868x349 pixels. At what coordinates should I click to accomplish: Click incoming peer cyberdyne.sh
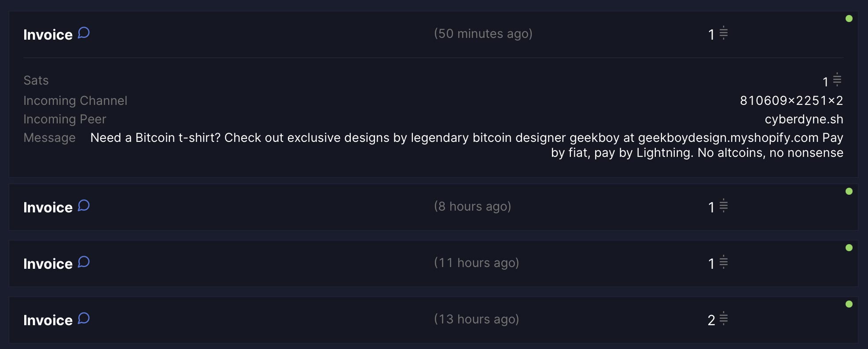804,119
